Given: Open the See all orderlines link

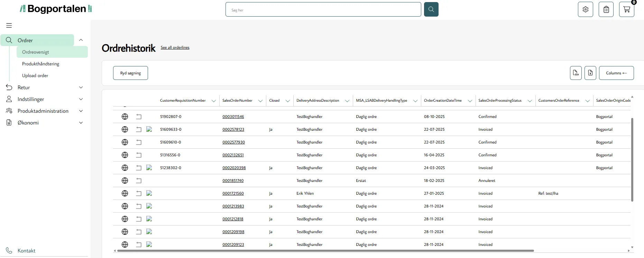Looking at the screenshot, I should [175, 47].
